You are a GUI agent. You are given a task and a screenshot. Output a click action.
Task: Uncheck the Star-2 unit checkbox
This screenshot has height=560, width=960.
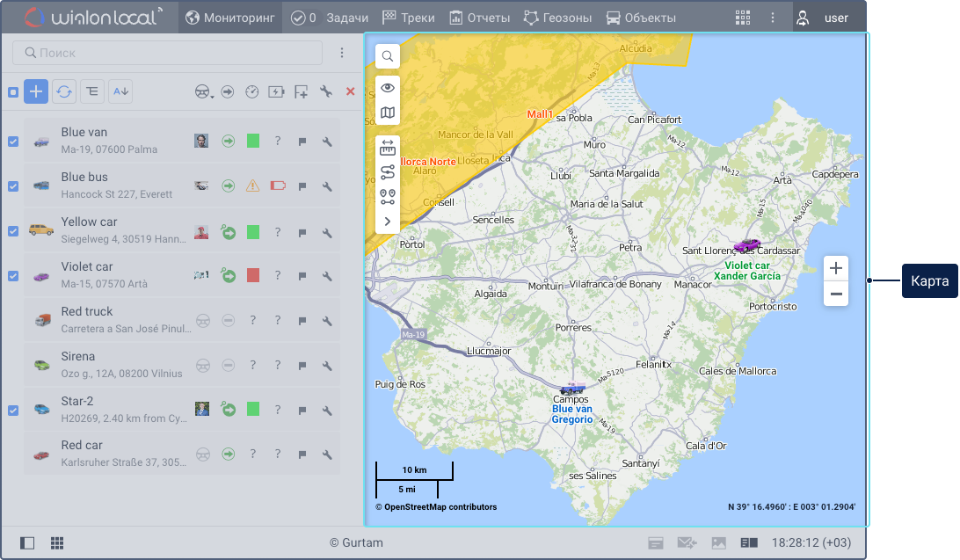[13, 410]
